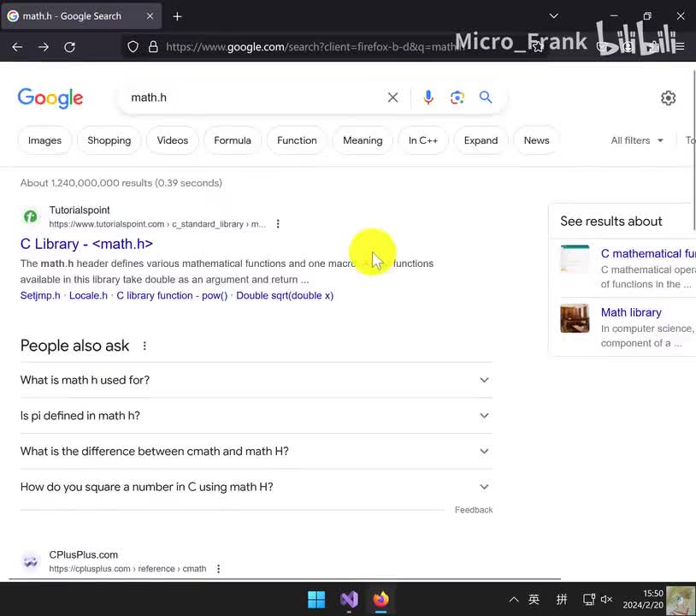Filter results by Videos
The image size is (696, 616).
[x=173, y=140]
